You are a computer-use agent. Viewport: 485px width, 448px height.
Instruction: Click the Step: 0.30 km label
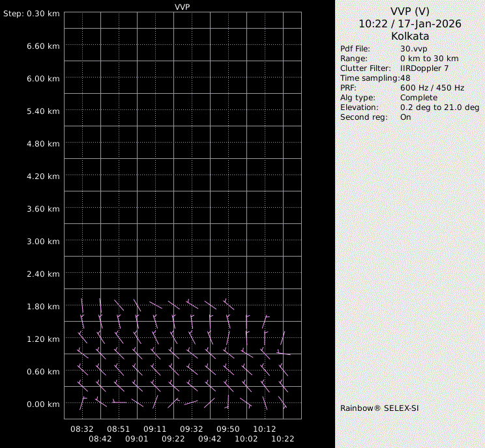(31, 13)
